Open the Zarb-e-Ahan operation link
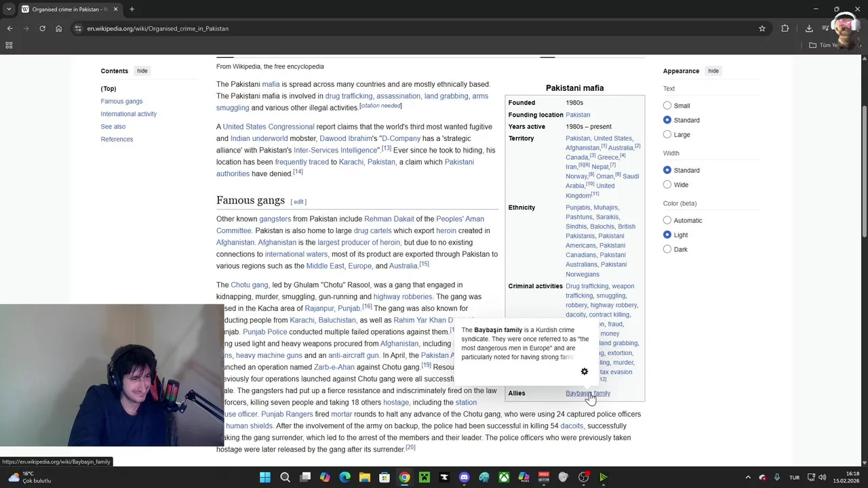 [x=334, y=367]
